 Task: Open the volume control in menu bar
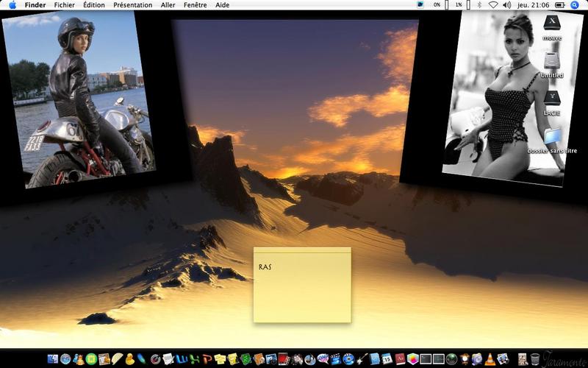(506, 5)
